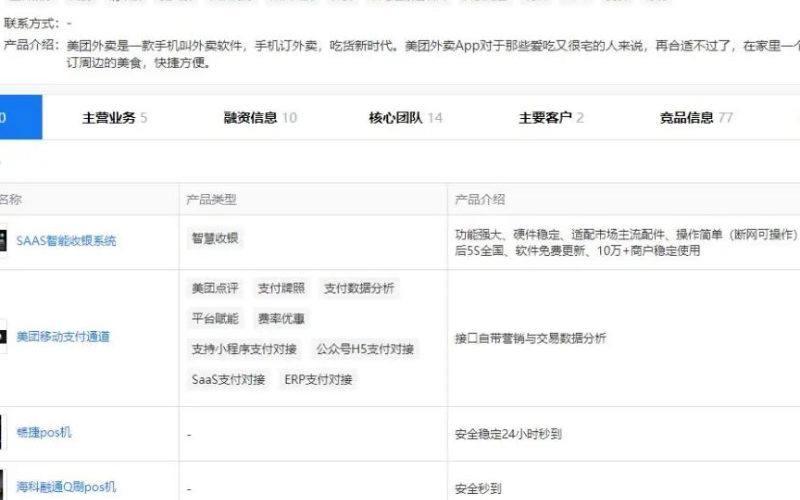Open the 主要客户 tab
Screen dimensions: 800x500
(x=551, y=118)
